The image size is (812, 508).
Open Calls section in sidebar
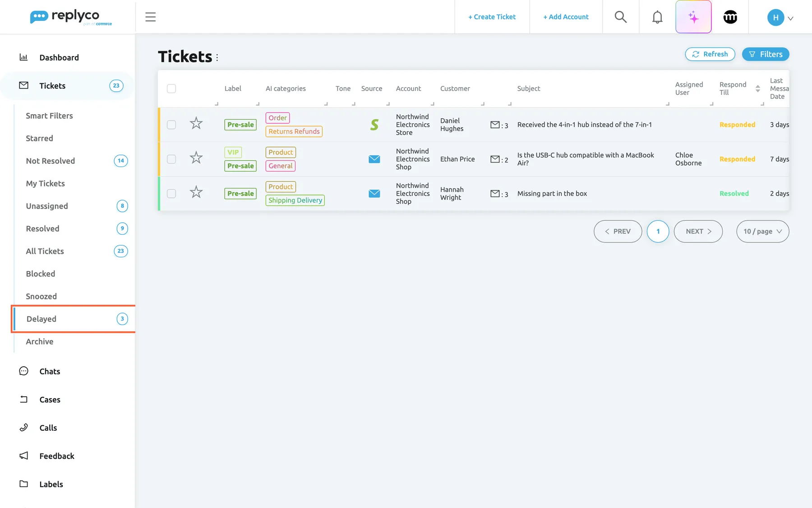click(48, 428)
